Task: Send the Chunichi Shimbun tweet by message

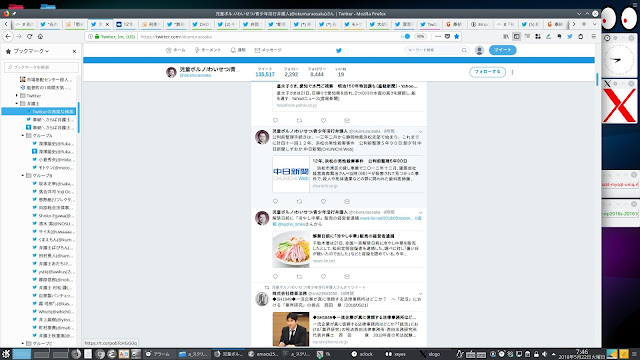Action: point(347,201)
